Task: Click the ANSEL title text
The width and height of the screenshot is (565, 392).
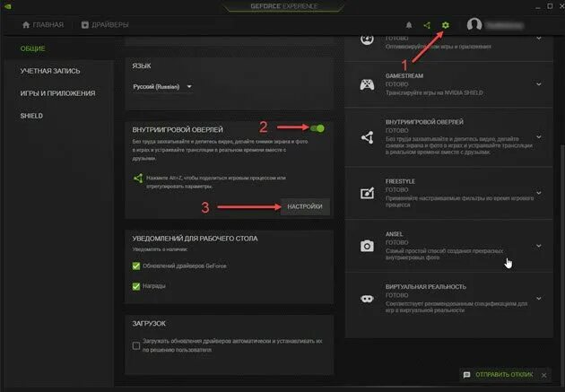Action: (x=395, y=234)
